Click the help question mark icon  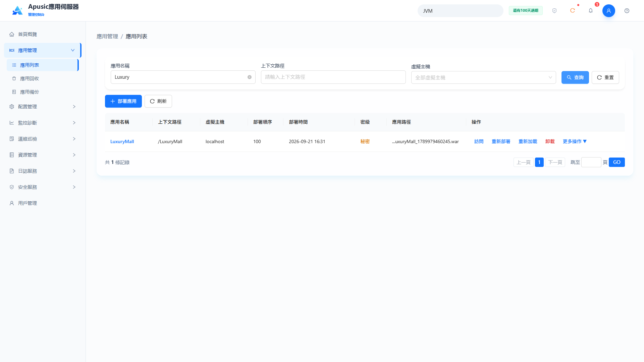[627, 11]
